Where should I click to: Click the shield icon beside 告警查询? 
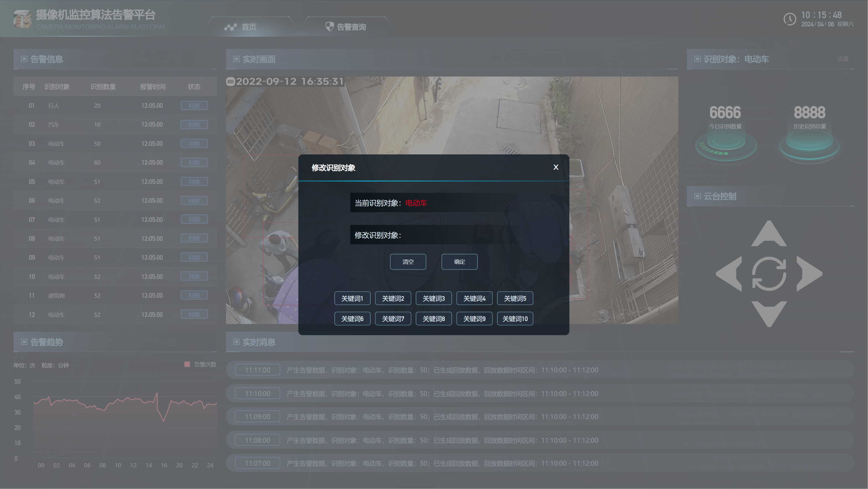[329, 26]
